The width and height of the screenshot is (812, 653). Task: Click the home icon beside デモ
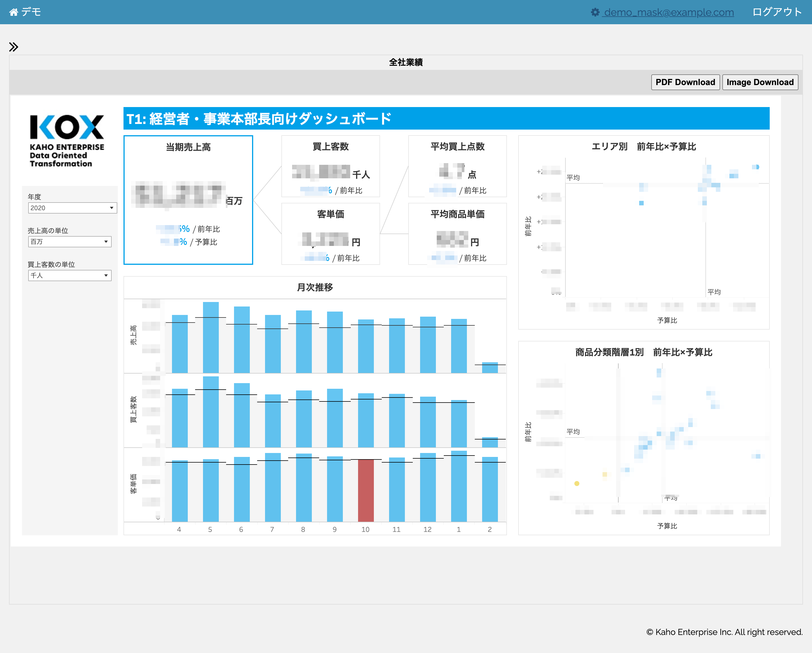click(x=14, y=12)
